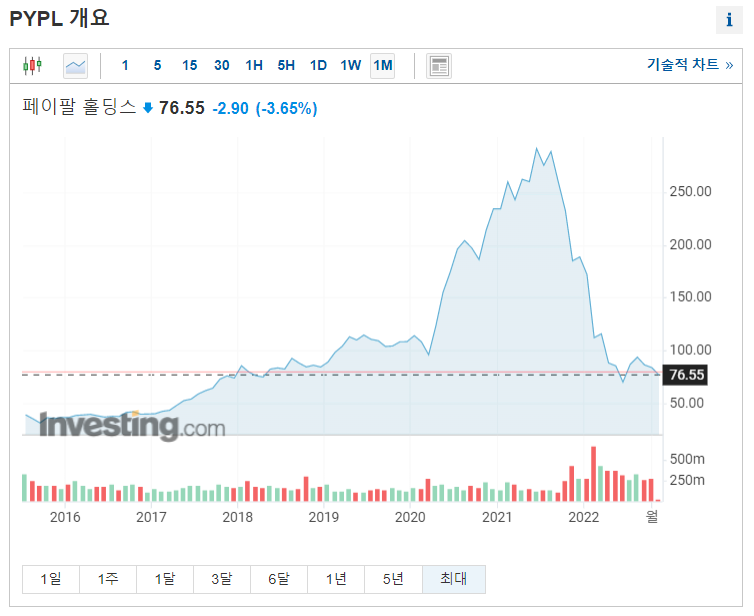The height and width of the screenshot is (616, 754).
Task: Click the tallest red volume bar in 2022
Action: (593, 474)
